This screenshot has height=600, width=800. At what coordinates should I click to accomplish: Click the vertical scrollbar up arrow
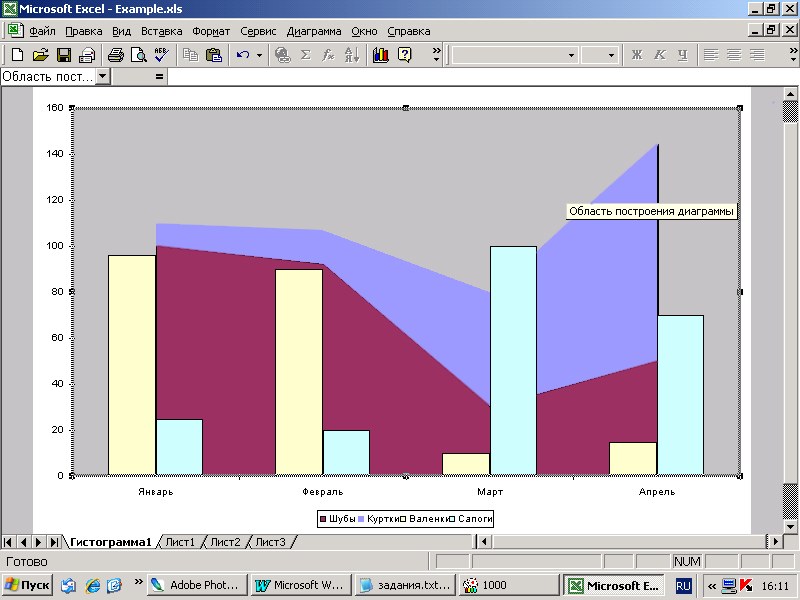coord(790,94)
